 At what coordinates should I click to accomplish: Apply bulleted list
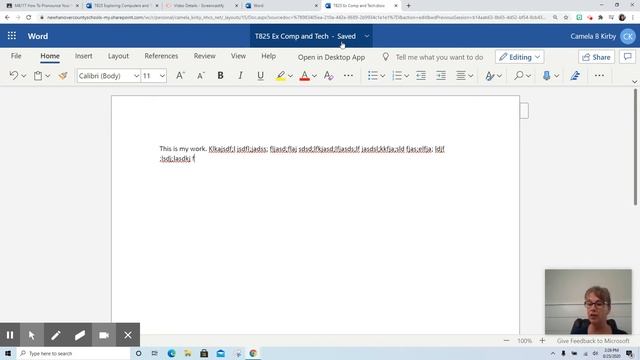(373, 76)
